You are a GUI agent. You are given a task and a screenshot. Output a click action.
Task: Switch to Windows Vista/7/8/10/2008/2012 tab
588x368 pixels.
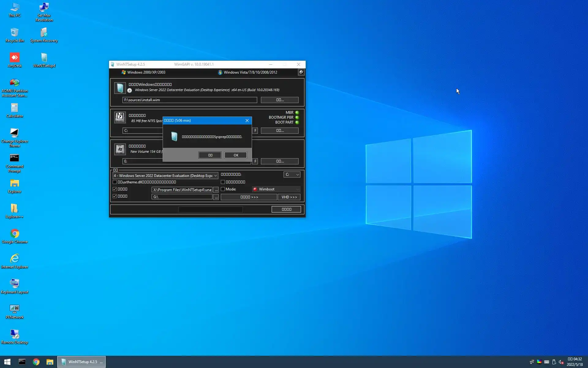[x=247, y=72]
